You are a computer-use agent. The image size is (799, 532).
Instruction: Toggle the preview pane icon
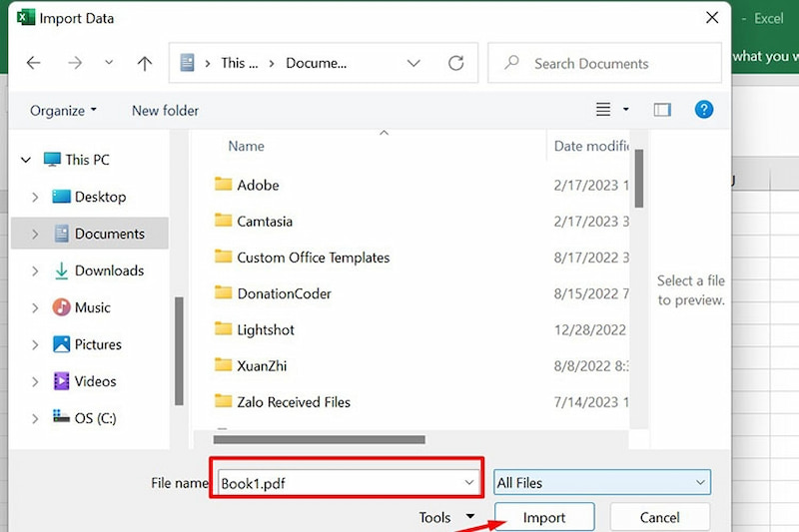click(662, 110)
